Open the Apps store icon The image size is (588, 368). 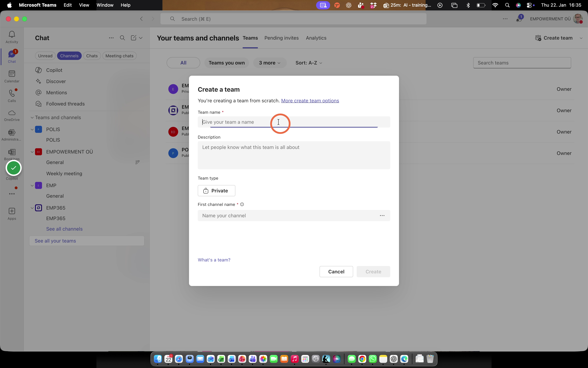[x=12, y=214]
